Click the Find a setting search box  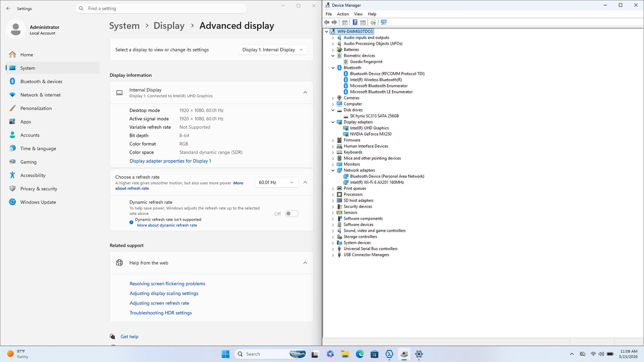pos(161,8)
